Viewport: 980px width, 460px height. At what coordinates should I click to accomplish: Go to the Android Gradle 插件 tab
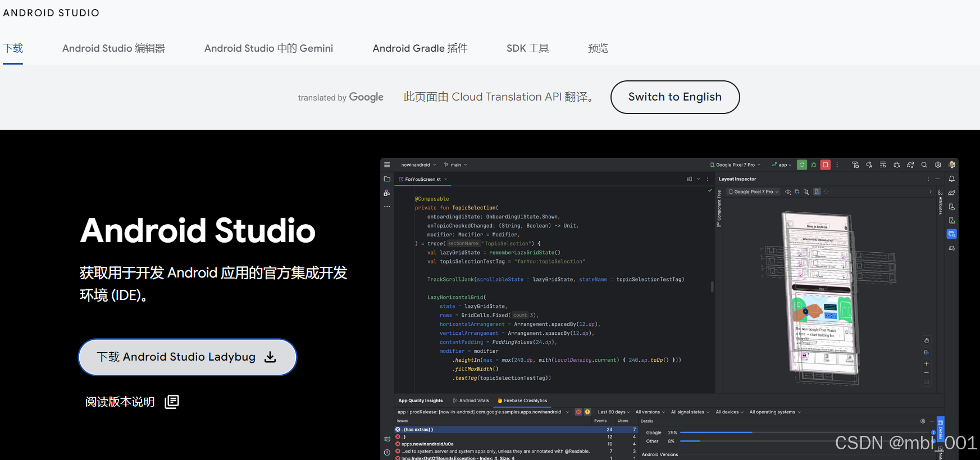[x=420, y=48]
